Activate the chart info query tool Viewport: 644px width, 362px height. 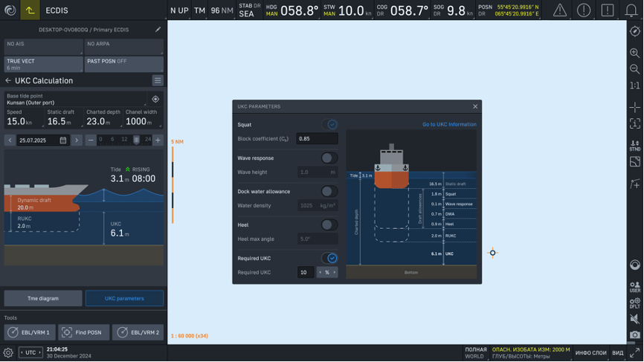coord(635,123)
